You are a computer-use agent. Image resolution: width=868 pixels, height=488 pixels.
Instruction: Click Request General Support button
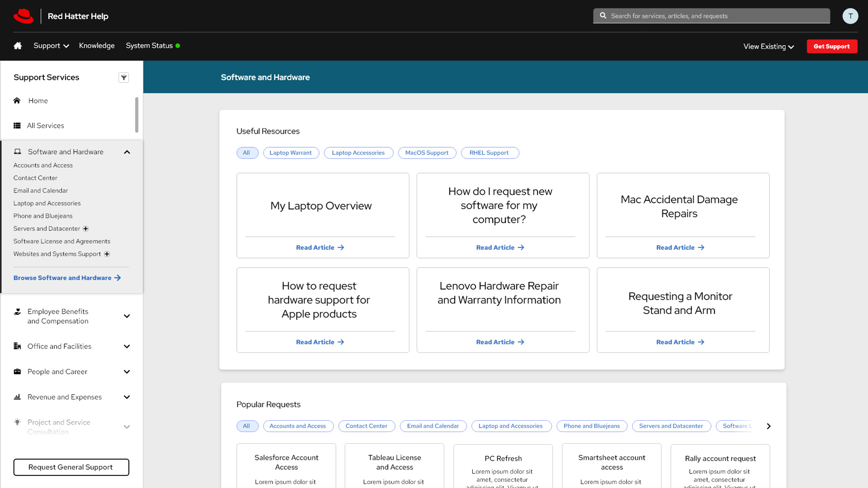coord(71,467)
